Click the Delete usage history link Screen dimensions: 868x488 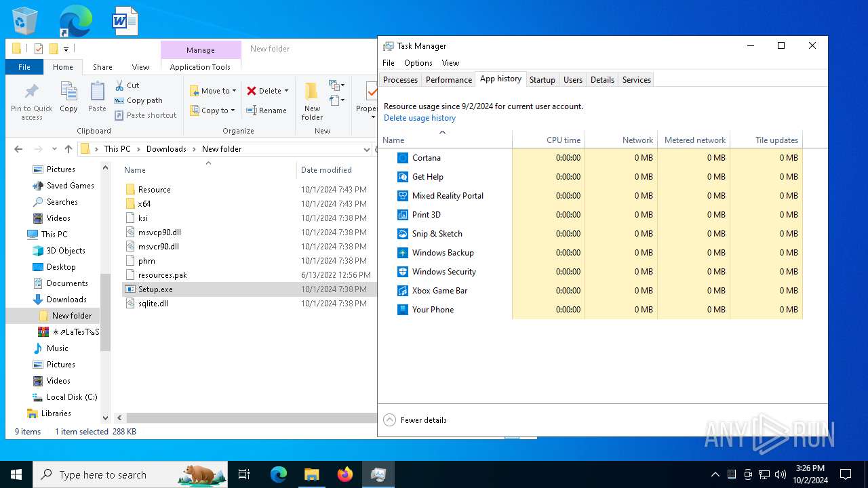(420, 118)
